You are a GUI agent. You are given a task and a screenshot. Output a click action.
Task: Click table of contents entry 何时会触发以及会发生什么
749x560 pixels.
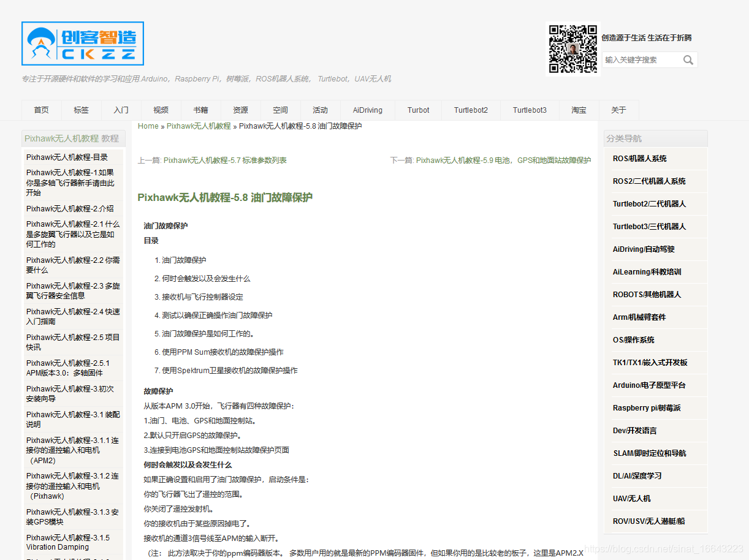pyautogui.click(x=206, y=279)
